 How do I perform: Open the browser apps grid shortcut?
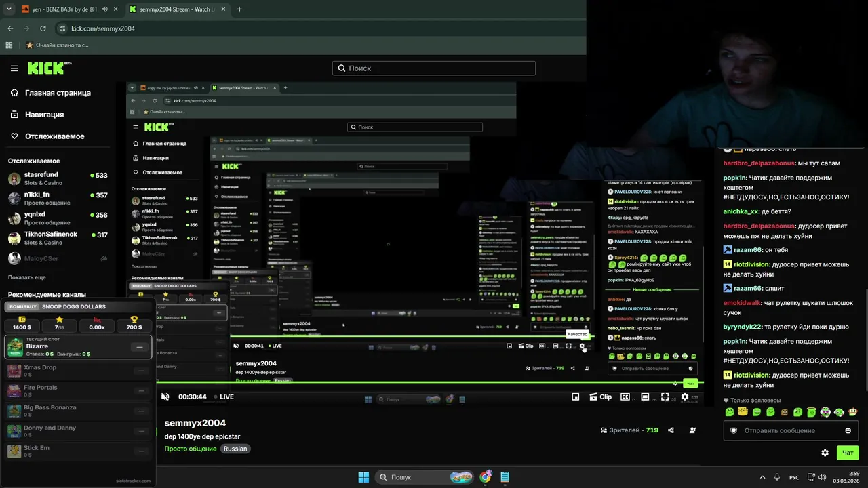point(9,45)
